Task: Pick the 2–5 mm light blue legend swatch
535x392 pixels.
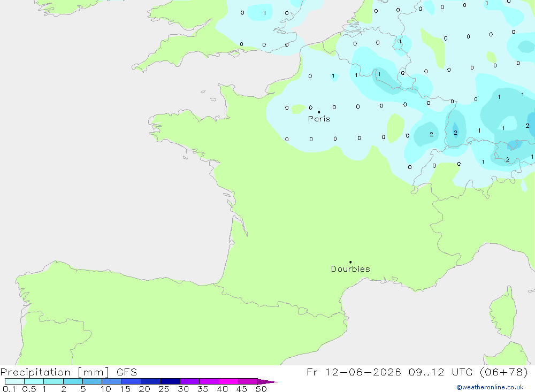Action: 73,381
